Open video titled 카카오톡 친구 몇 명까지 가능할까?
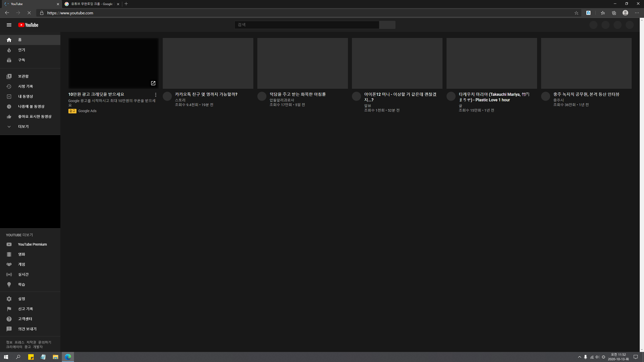This screenshot has width=644, height=362. (206, 94)
